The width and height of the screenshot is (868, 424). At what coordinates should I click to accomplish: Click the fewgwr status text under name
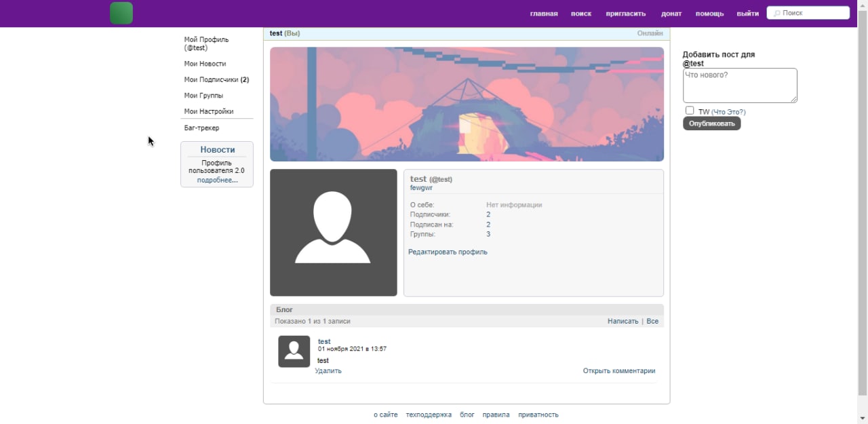pos(421,188)
